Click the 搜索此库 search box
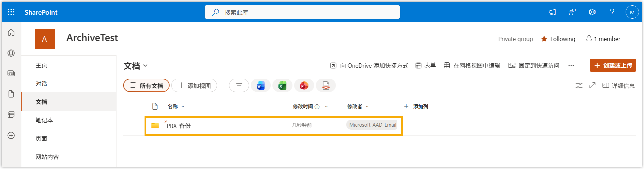 point(302,12)
